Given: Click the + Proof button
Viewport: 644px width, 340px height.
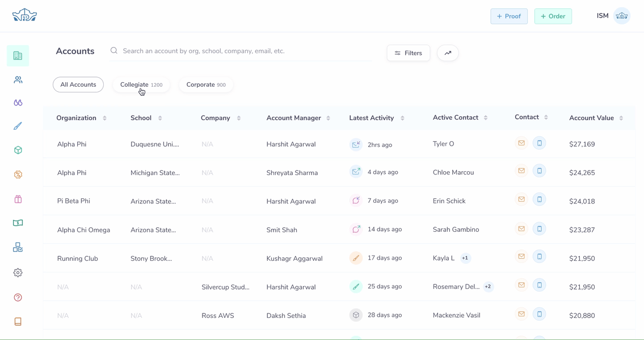Looking at the screenshot, I should [x=509, y=16].
